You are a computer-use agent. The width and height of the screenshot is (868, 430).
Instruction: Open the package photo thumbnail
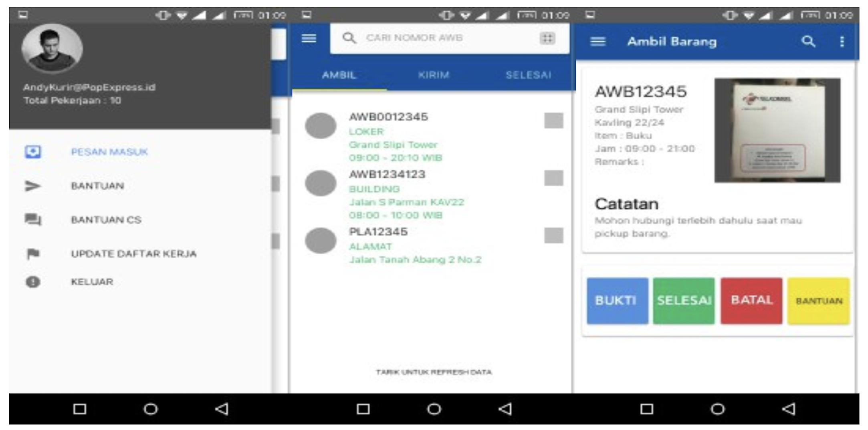pos(777,130)
